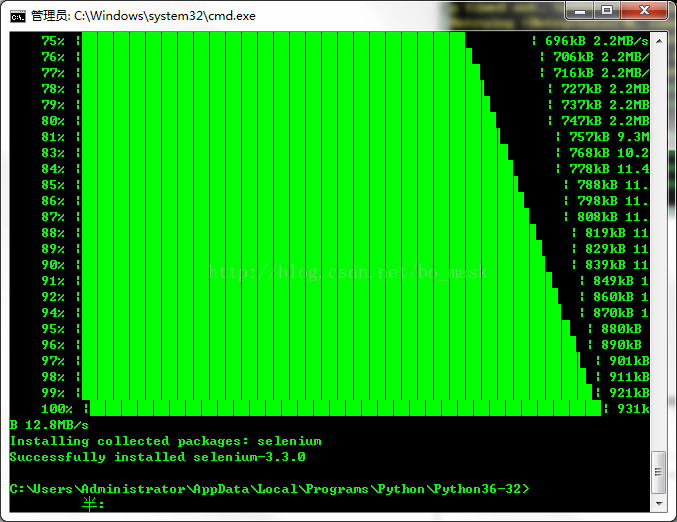This screenshot has height=522, width=677.
Task: Minimize the cmd.exe window
Action: click(580, 11)
